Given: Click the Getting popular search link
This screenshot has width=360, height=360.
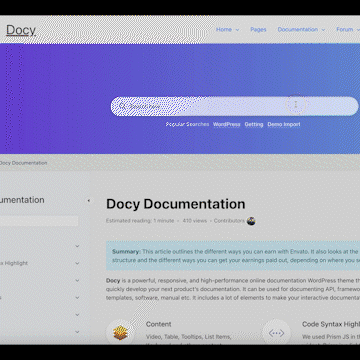Looking at the screenshot, I should 254,124.
